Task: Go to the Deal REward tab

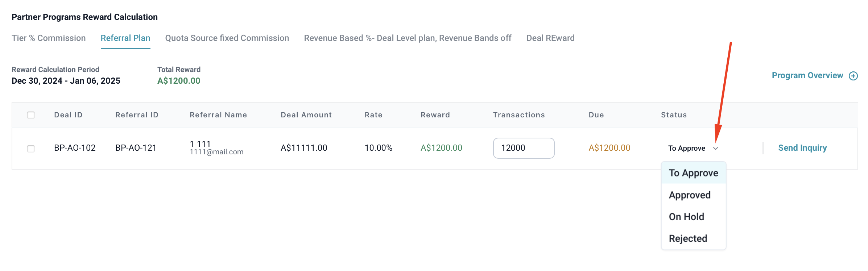Action: (550, 38)
